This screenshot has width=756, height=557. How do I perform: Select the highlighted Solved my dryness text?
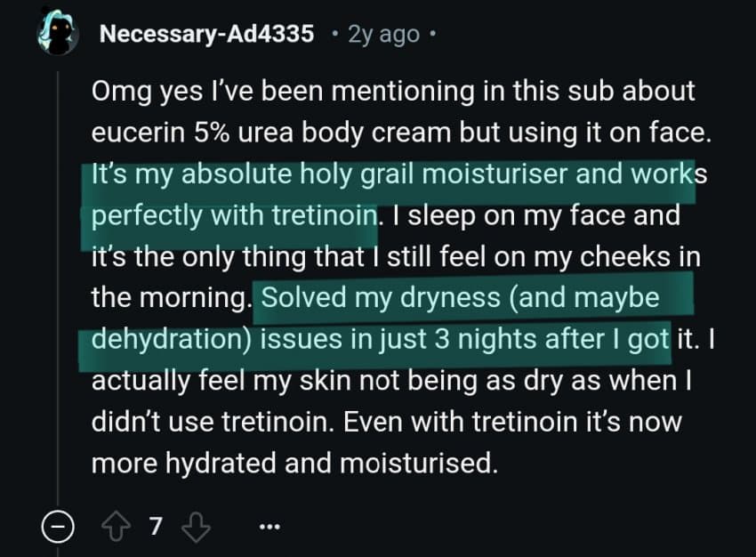pyautogui.click(x=460, y=297)
